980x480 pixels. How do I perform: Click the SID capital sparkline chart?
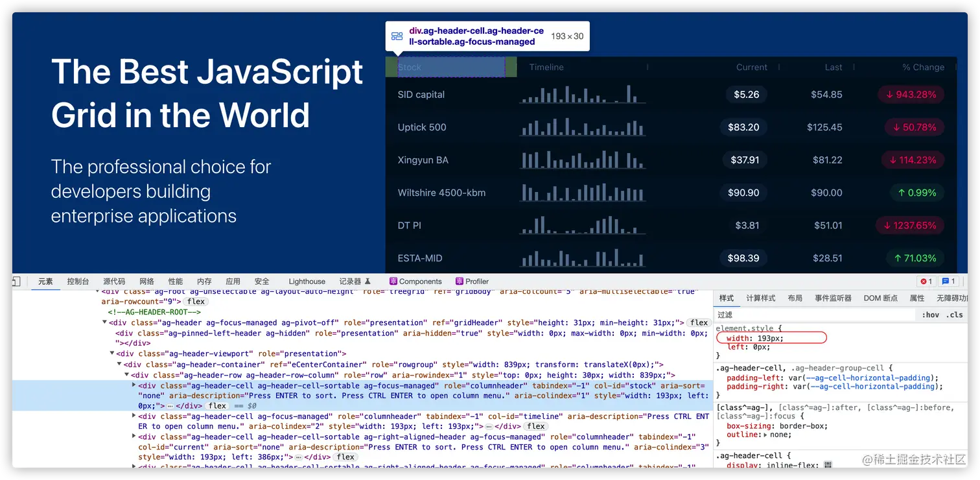pos(582,94)
